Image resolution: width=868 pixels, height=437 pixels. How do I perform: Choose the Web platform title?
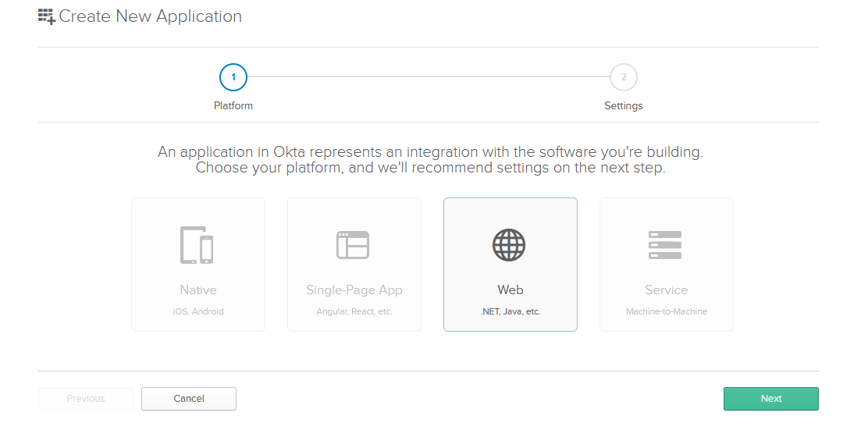click(510, 290)
